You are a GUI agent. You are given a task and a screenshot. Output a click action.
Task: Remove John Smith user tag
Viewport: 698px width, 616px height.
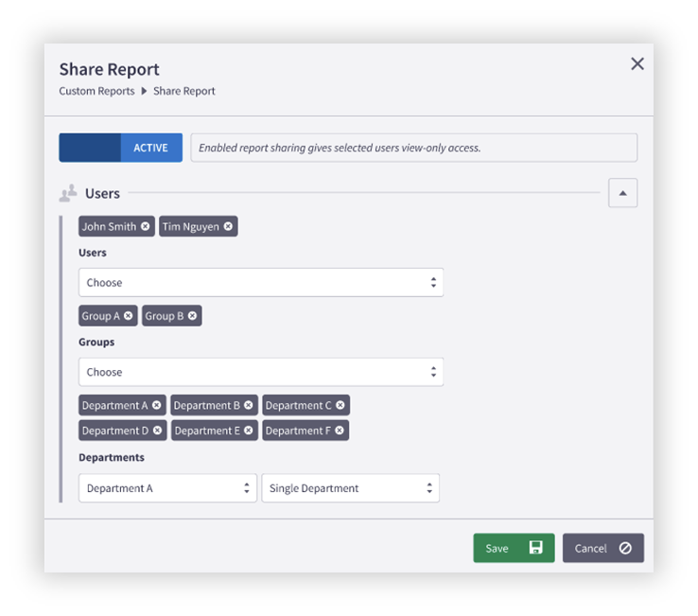point(145,227)
